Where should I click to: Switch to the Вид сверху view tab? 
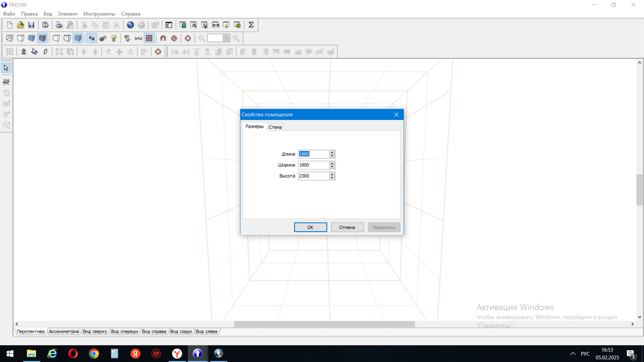pos(95,331)
